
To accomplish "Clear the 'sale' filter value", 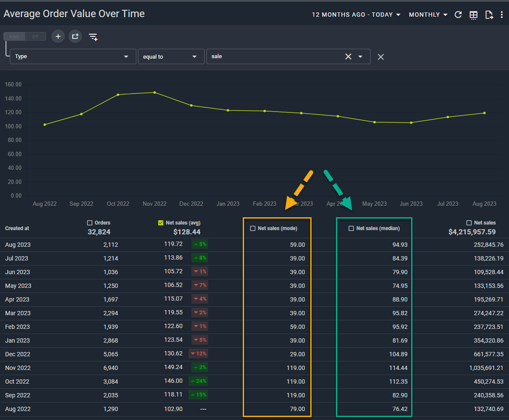I will tap(348, 56).
